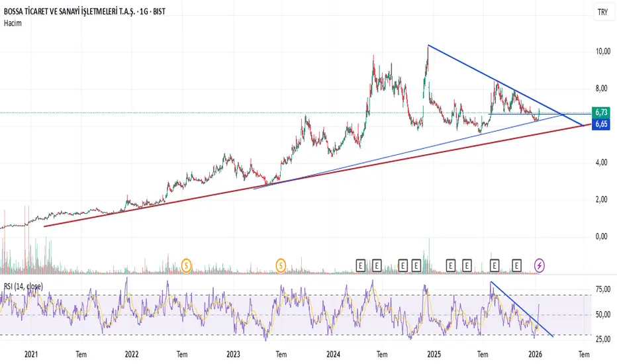Click the 0,00 price axis label
This screenshot has height=364, width=617.
601,236
